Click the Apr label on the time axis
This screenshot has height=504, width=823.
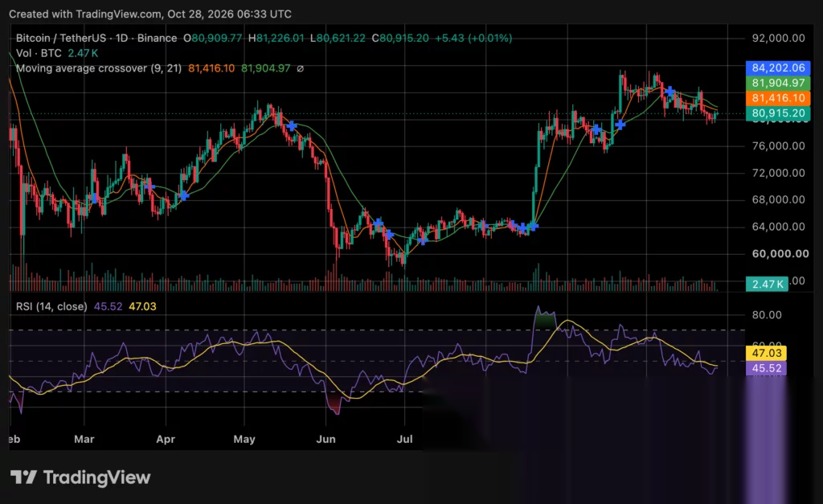coord(166,439)
